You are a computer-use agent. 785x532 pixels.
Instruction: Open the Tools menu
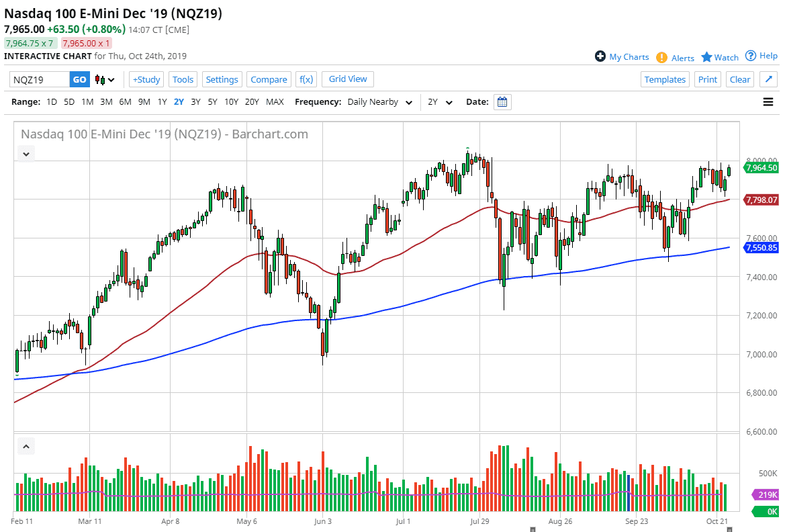pos(183,79)
